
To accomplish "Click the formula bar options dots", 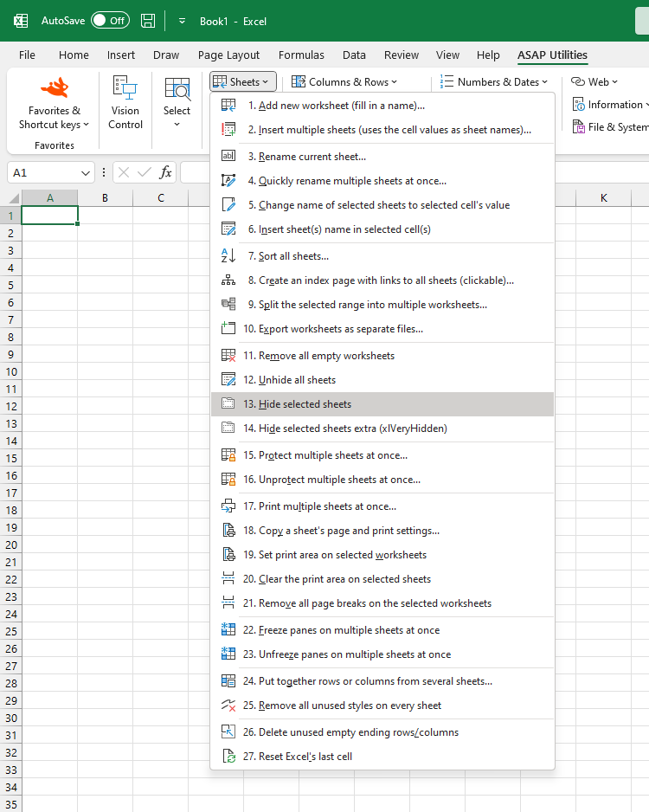I will coord(104,172).
